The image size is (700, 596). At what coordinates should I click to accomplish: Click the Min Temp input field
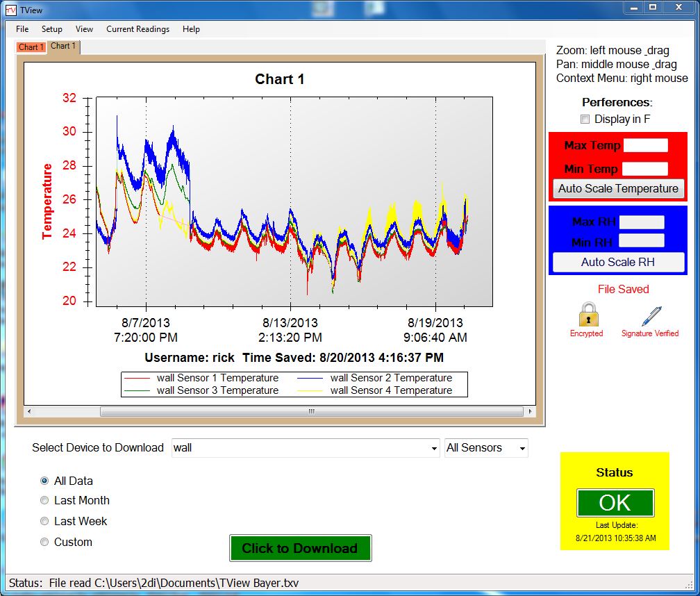click(646, 169)
